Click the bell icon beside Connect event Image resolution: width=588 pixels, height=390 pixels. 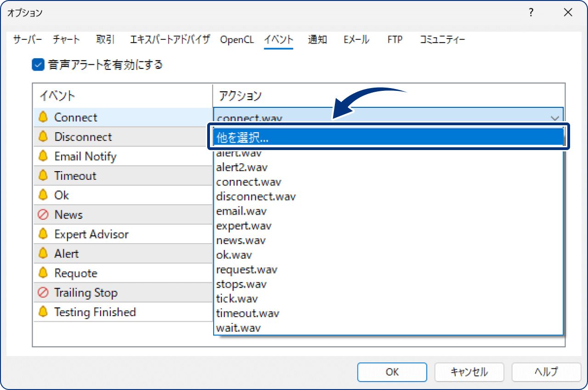pyautogui.click(x=43, y=117)
